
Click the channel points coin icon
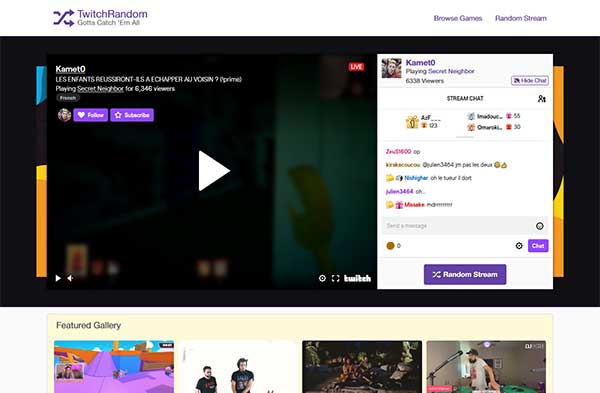point(390,246)
